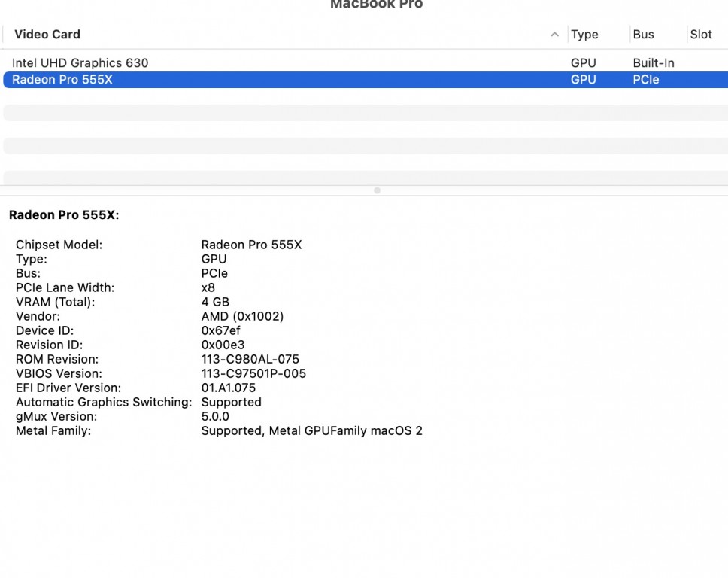Click the Built-In bus cell

point(654,62)
